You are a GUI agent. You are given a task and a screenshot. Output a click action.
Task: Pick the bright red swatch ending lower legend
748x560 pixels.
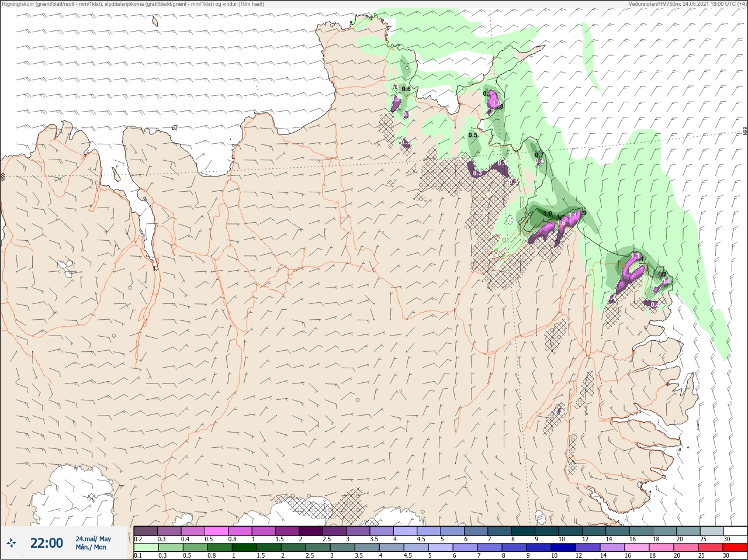(x=736, y=548)
